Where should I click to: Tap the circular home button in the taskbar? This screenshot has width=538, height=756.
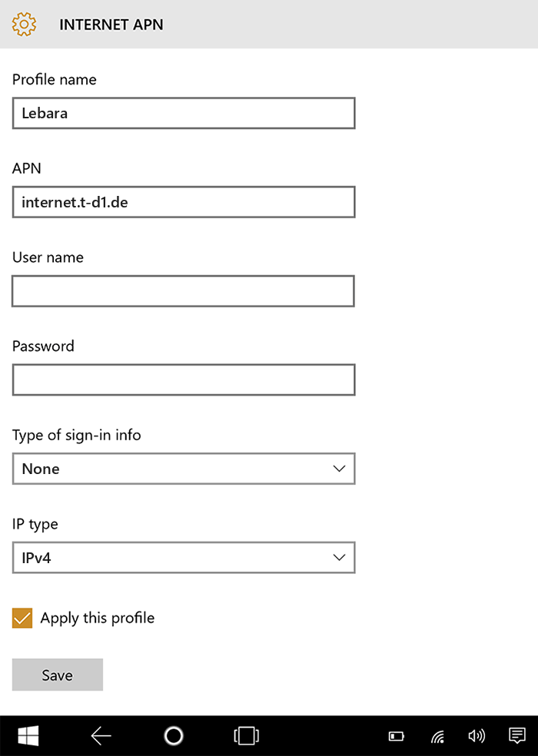(x=174, y=735)
